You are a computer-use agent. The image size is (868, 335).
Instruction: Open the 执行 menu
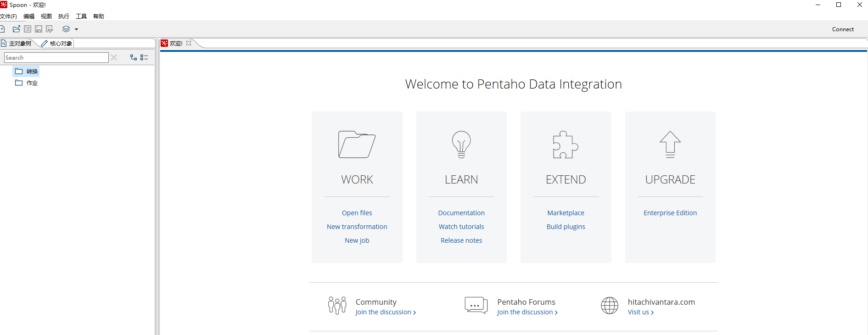tap(64, 16)
